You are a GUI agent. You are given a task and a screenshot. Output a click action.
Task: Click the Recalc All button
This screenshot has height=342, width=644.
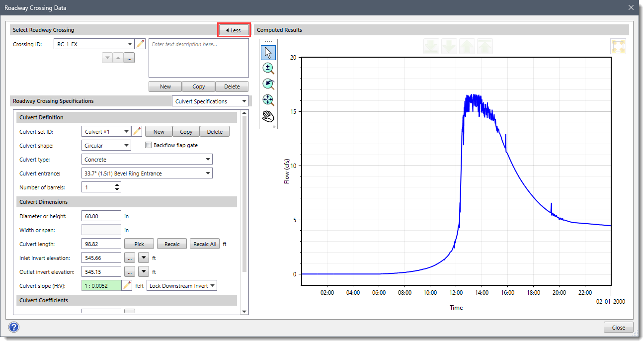[x=205, y=244]
